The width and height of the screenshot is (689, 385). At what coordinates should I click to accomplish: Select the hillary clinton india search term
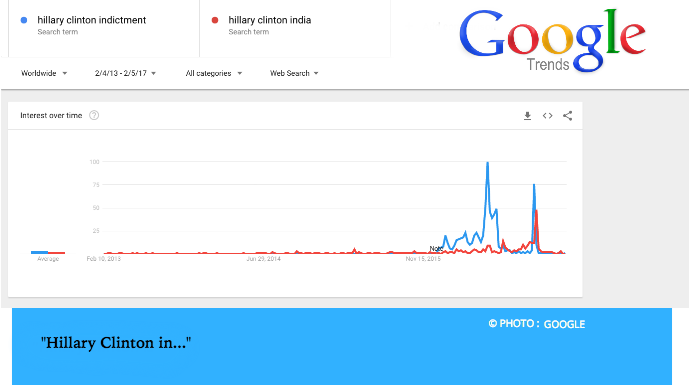click(269, 20)
